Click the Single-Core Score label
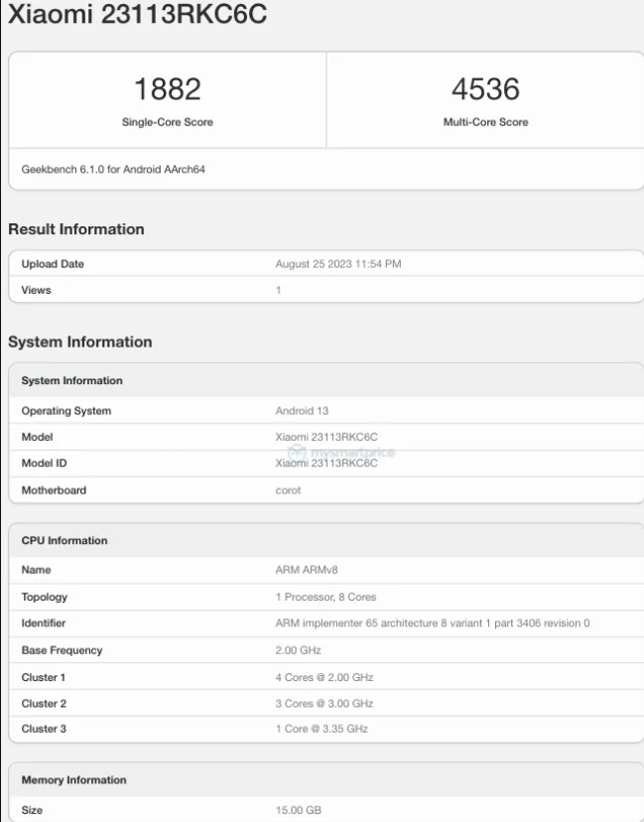 pyautogui.click(x=167, y=122)
